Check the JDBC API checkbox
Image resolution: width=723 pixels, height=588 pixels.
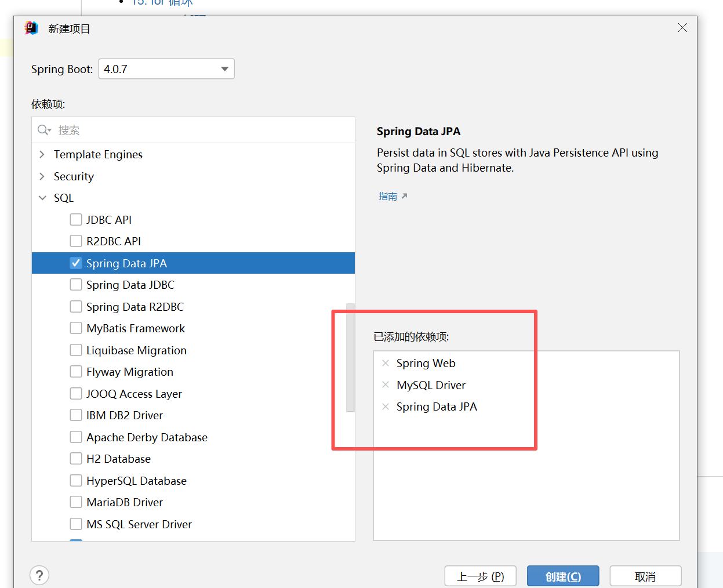point(76,219)
